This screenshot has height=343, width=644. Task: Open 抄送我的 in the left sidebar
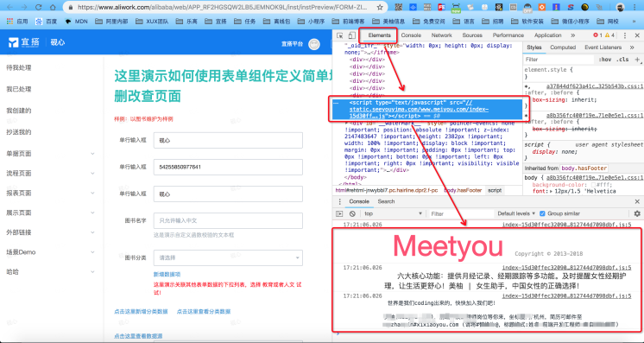tap(19, 132)
